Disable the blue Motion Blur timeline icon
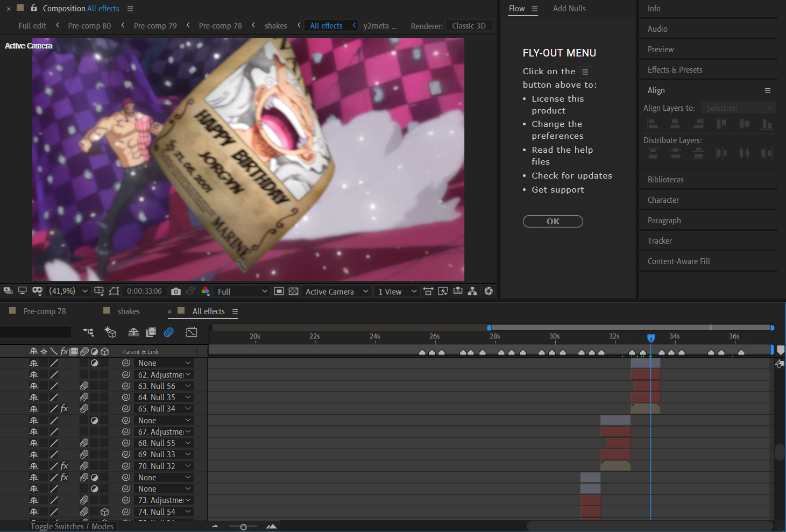The height and width of the screenshot is (532, 786). 169,332
